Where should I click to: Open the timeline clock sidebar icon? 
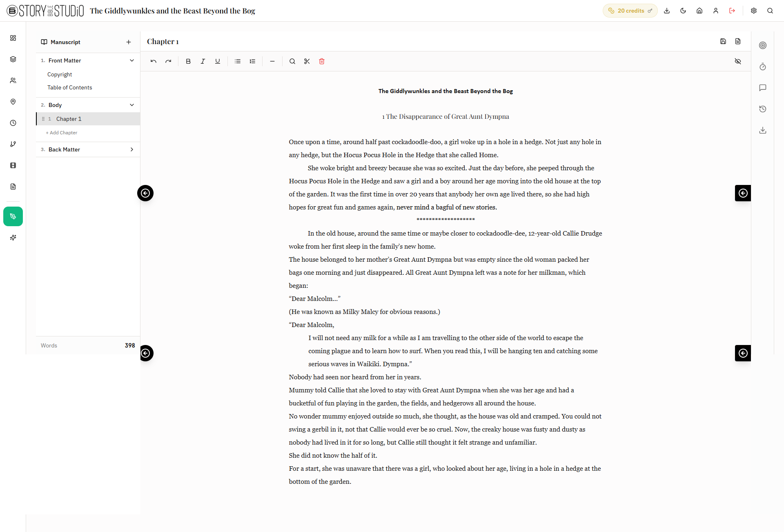13,123
